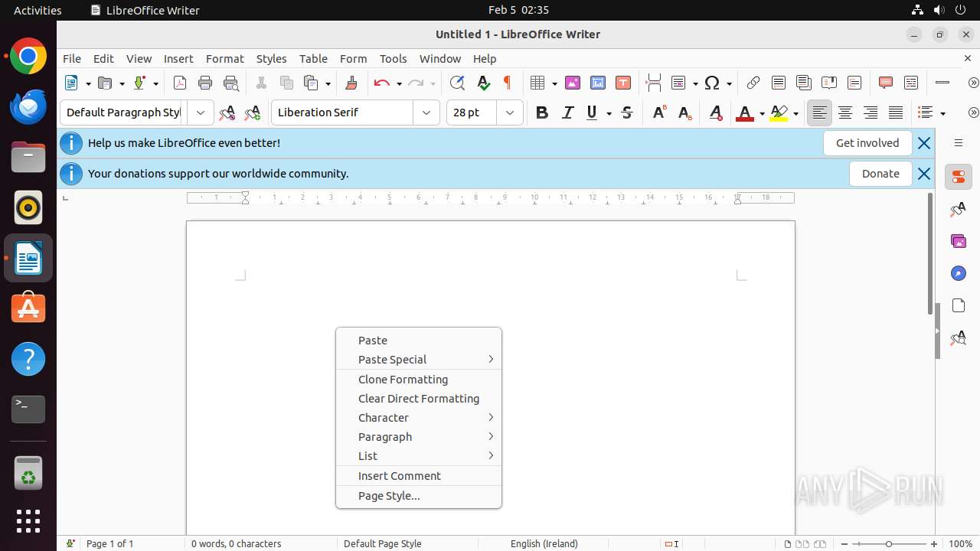
Task: Click the Insert Text Box icon
Action: tap(623, 83)
